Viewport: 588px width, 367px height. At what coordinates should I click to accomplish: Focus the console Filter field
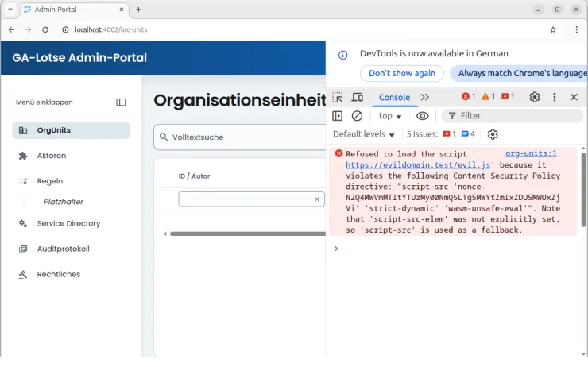point(513,116)
